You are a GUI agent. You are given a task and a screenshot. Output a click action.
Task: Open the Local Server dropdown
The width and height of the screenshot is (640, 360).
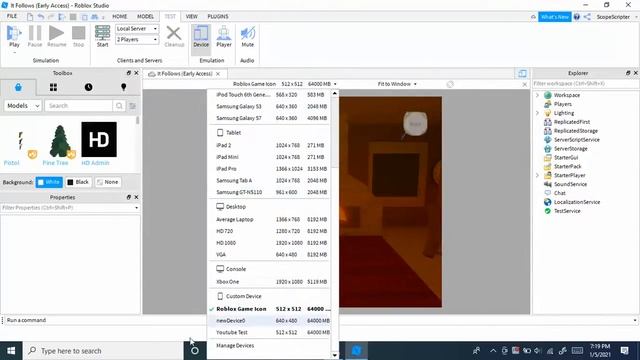[137, 29]
